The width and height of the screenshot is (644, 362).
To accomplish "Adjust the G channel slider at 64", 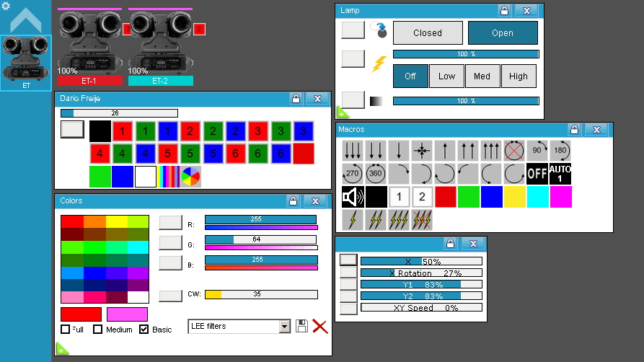I will click(261, 239).
